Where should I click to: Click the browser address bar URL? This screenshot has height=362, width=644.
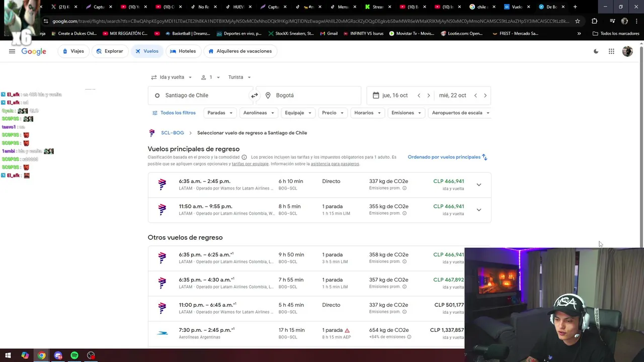pyautogui.click(x=310, y=21)
